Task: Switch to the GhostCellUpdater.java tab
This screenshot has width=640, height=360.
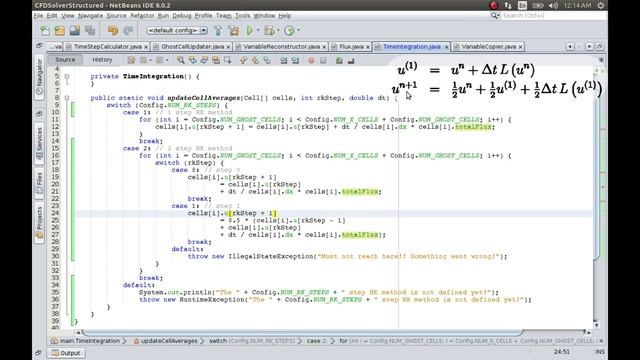Action: pyautogui.click(x=192, y=47)
